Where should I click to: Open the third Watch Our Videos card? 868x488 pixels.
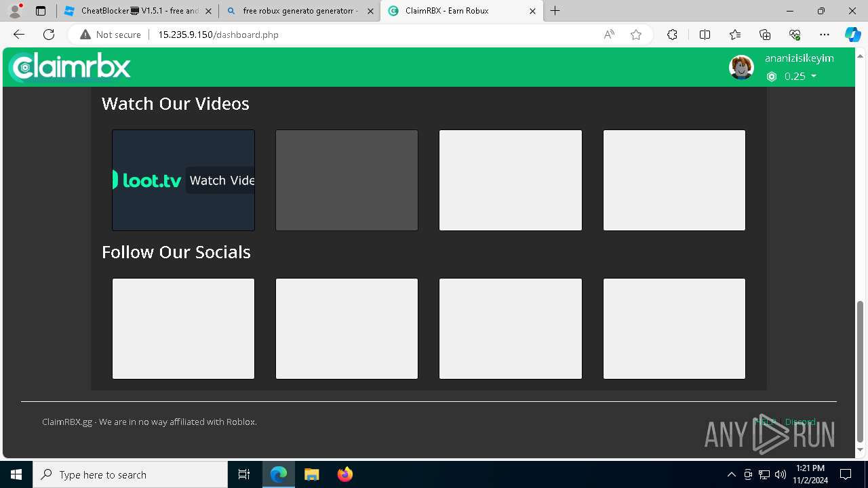(x=511, y=180)
